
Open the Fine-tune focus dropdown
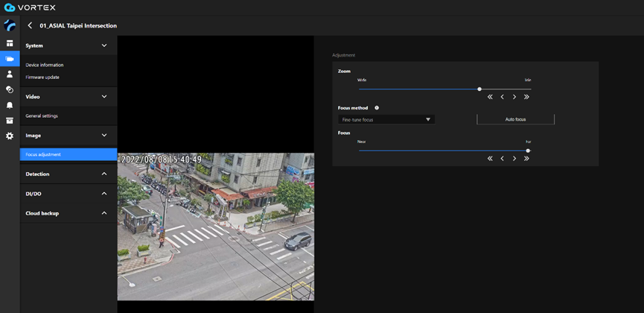(386, 119)
